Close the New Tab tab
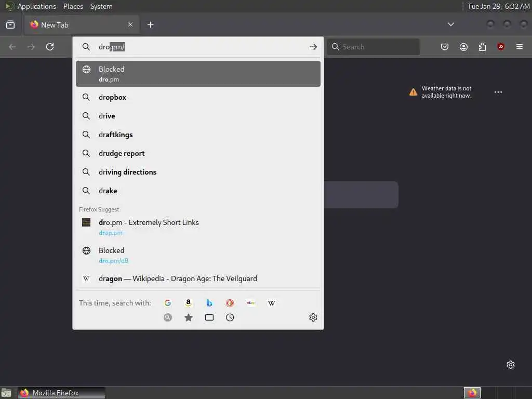This screenshot has height=399, width=532. click(x=130, y=24)
